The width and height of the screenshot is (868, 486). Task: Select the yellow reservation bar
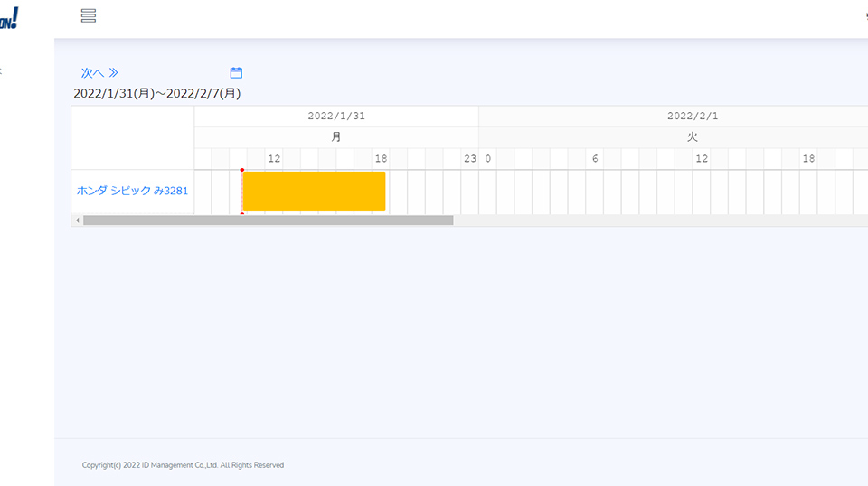tap(314, 192)
